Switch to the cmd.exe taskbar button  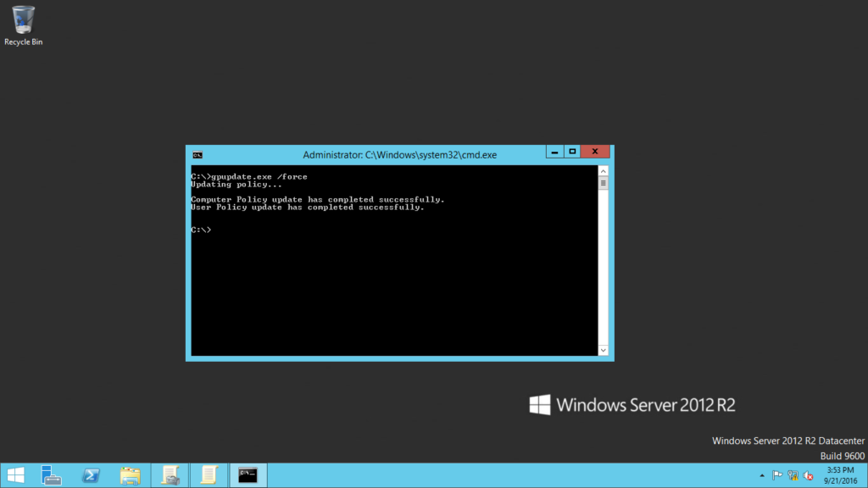click(248, 475)
